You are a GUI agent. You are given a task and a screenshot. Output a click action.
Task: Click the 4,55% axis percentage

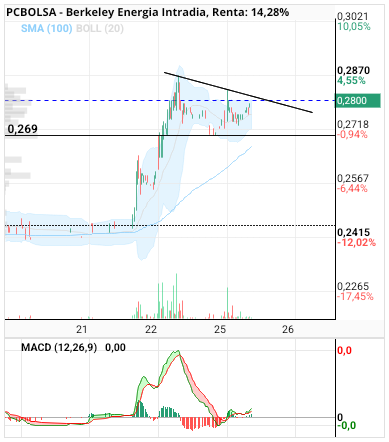click(x=351, y=80)
